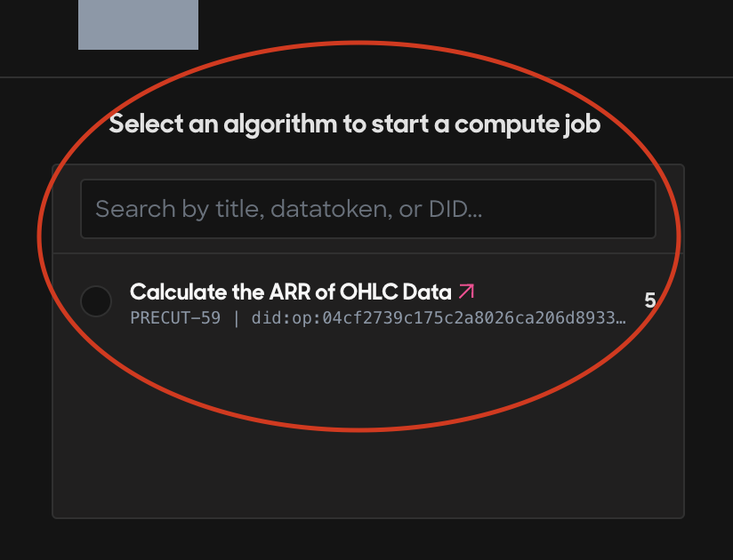
Task: Tick the round selector left of Calculate the ARR
Action: (x=96, y=301)
